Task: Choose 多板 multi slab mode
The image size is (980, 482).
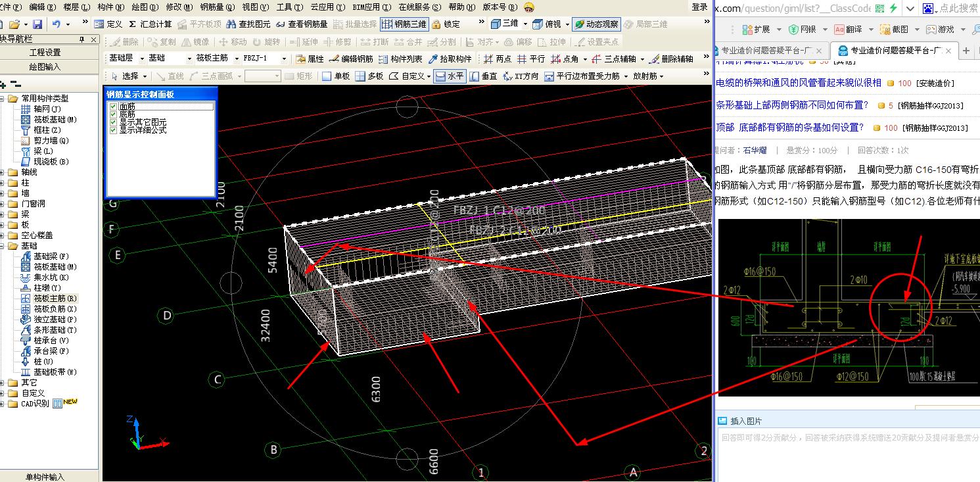Action: click(369, 76)
